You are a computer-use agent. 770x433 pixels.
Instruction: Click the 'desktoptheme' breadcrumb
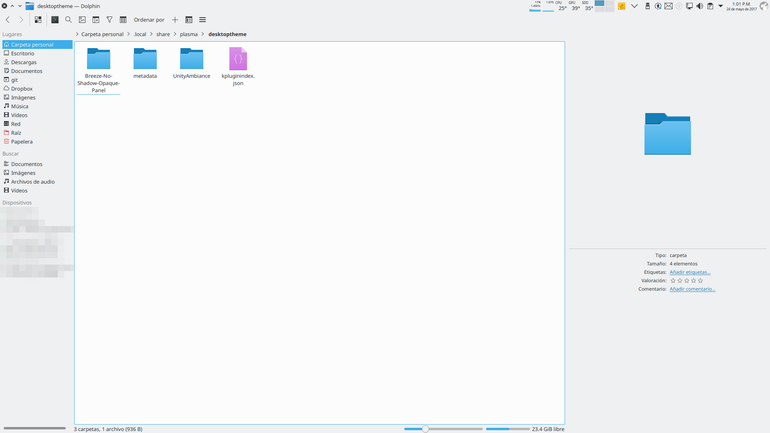227,34
